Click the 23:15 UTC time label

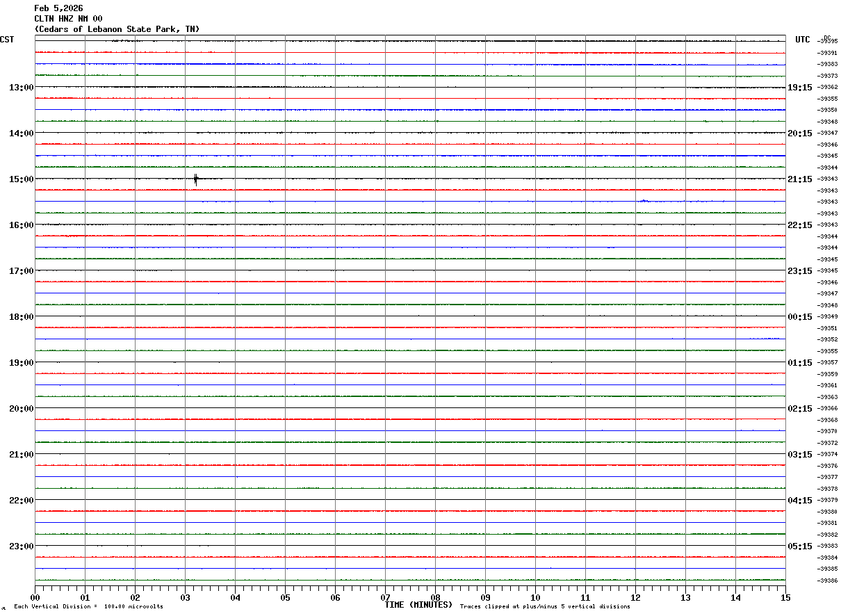tap(800, 271)
